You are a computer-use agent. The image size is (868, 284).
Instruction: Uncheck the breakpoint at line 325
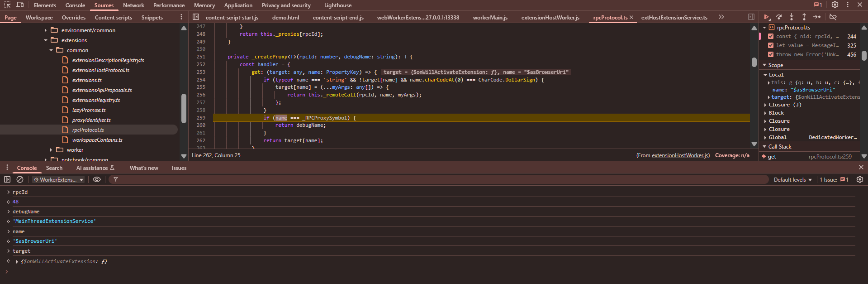click(x=771, y=45)
